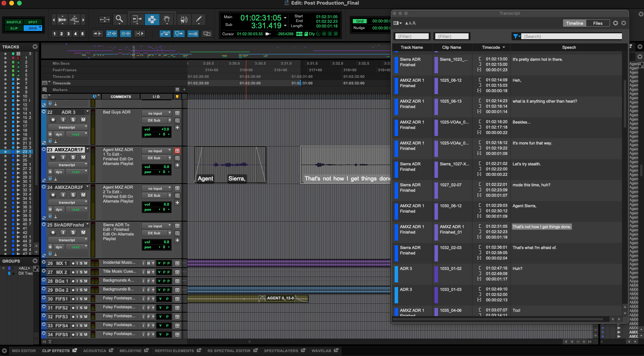Open the Melodyne tab
The image size is (644, 356).
point(131,351)
